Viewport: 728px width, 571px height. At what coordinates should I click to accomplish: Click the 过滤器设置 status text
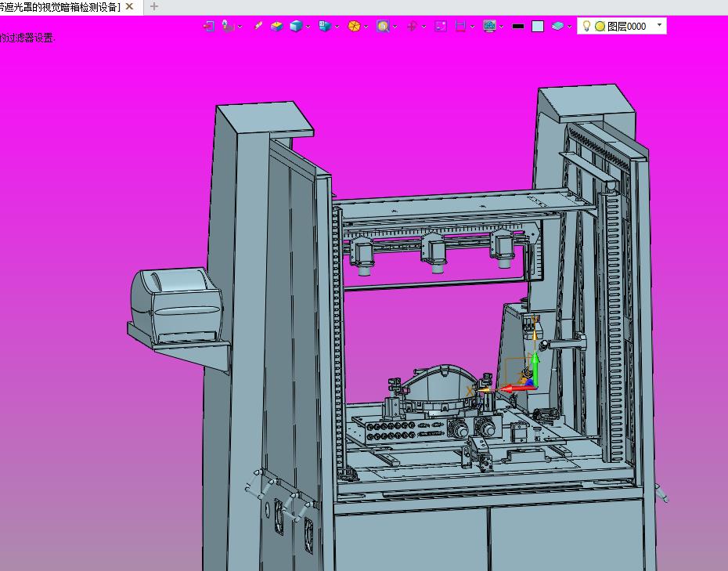pyautogui.click(x=30, y=38)
